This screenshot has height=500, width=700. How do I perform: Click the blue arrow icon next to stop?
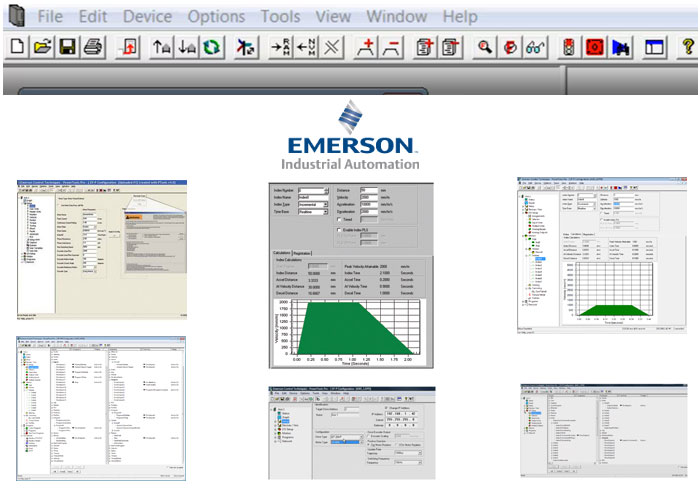tap(620, 47)
